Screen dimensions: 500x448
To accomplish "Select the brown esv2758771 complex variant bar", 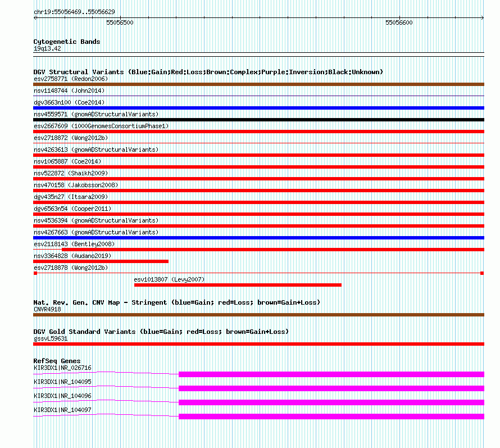I will pyautogui.click(x=258, y=84).
